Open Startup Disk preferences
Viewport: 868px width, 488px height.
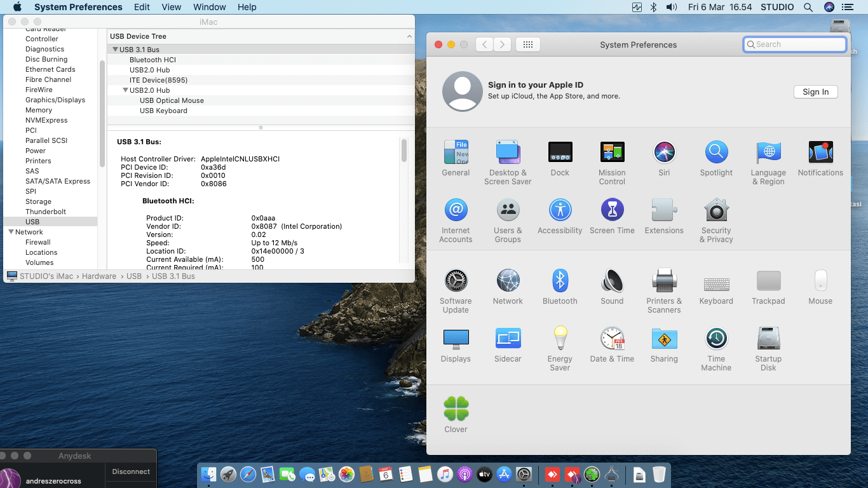tap(768, 338)
